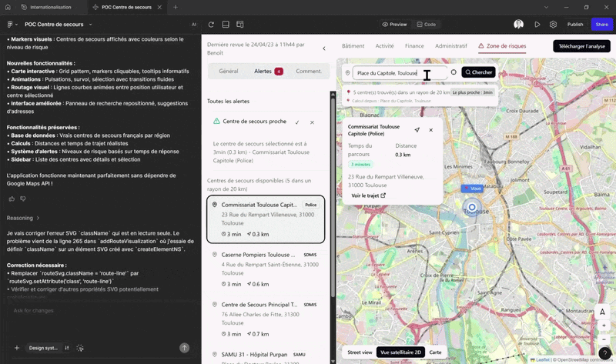616x364 pixels.
Task: Dismiss the Centre de secours proche alert
Action: (x=312, y=122)
